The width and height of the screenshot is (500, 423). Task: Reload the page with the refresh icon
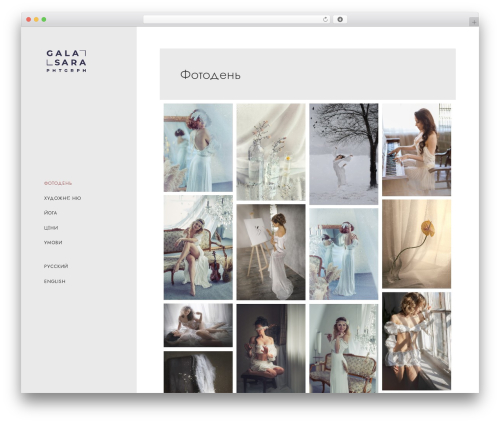(325, 20)
